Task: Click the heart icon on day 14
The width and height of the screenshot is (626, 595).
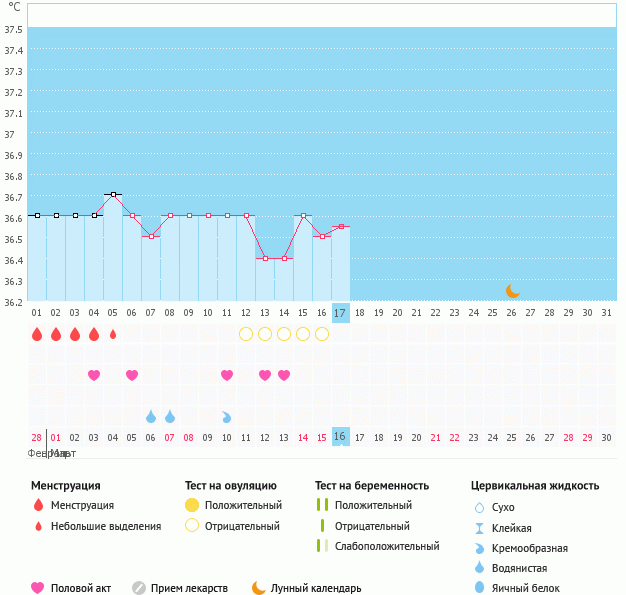Action: point(284,375)
